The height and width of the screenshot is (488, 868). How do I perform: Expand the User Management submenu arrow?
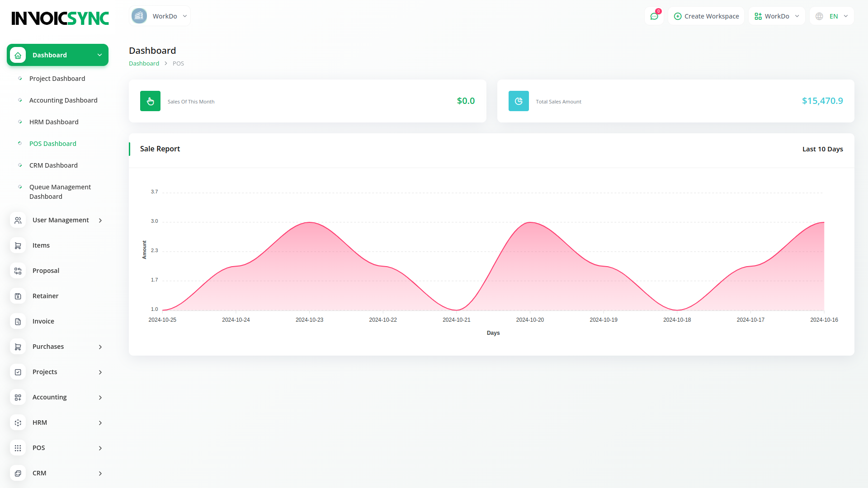tap(100, 221)
